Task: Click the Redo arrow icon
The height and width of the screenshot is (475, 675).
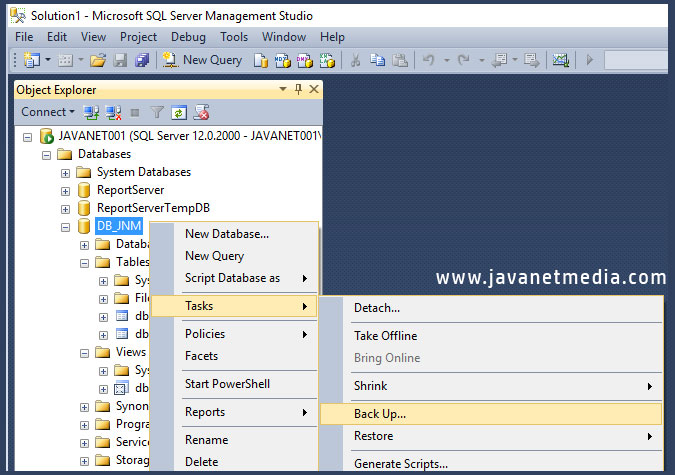Action: (464, 60)
